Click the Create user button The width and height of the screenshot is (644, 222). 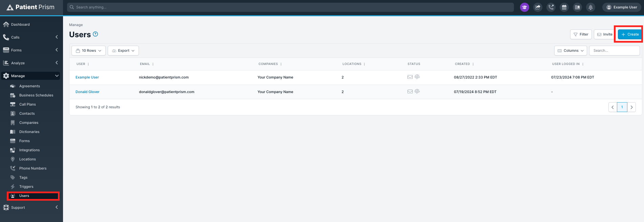(x=630, y=34)
